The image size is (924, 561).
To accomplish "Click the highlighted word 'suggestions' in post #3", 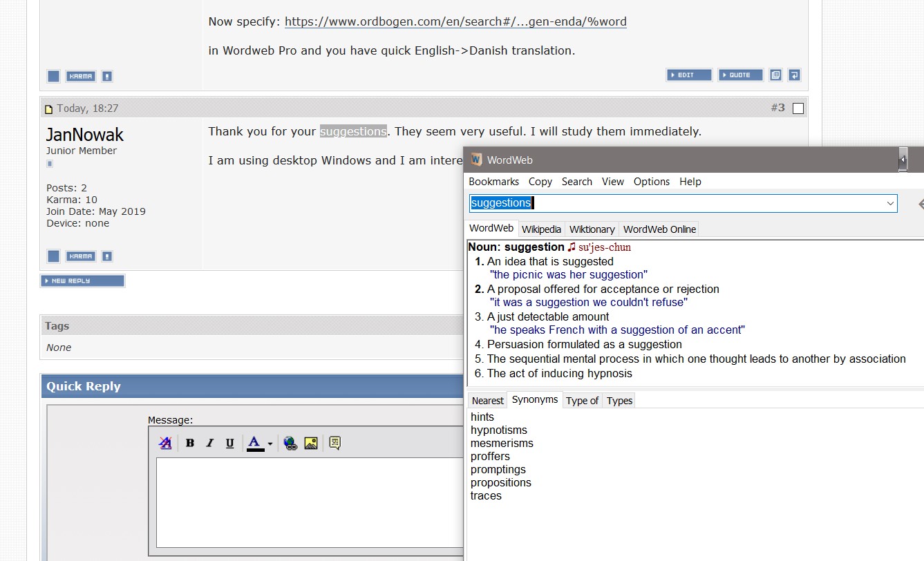I will [x=353, y=131].
